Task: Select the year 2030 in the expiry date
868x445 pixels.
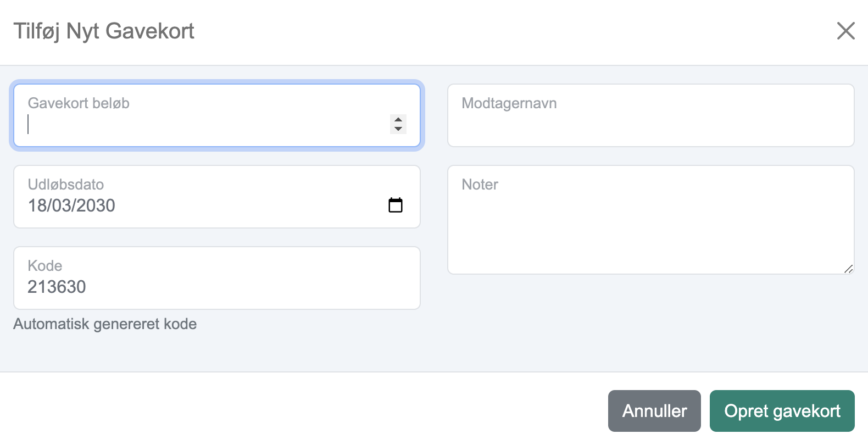Action: click(x=96, y=205)
